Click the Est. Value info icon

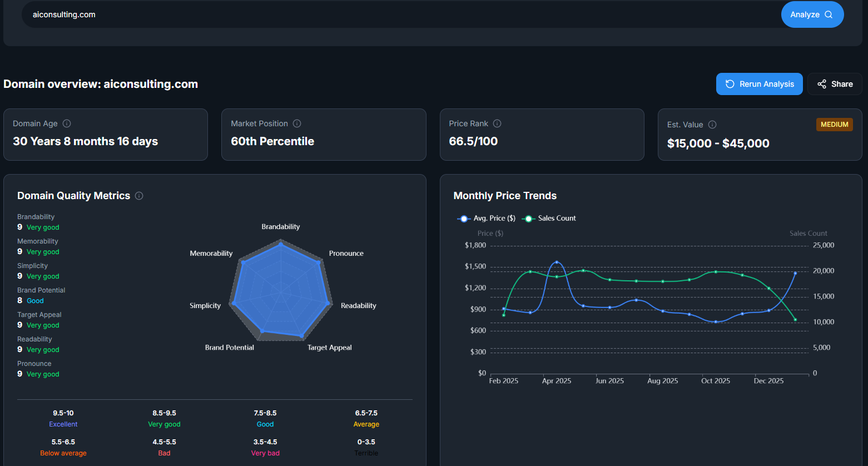pos(712,125)
